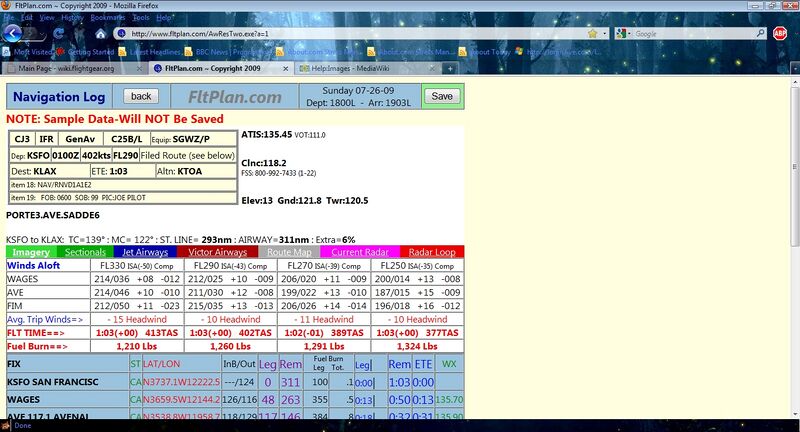This screenshot has height=432, width=800.
Task: Select the Route Map tab
Action: 289,252
